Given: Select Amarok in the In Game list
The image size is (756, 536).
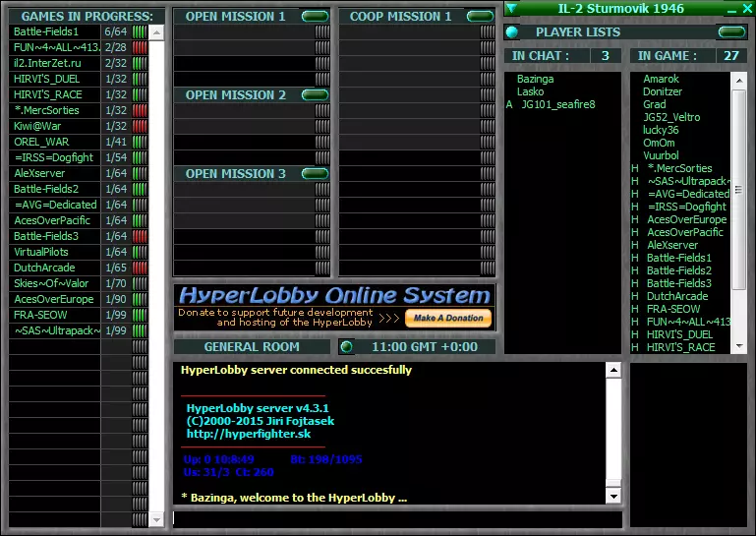Looking at the screenshot, I should pos(661,79).
